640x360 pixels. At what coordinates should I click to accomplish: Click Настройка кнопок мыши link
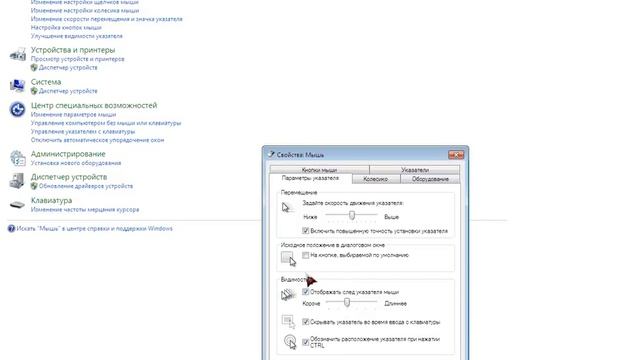(x=66, y=28)
